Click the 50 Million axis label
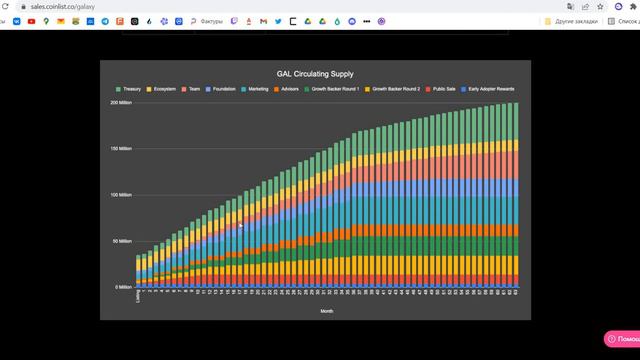This screenshot has height=360, width=640. tap(122, 241)
